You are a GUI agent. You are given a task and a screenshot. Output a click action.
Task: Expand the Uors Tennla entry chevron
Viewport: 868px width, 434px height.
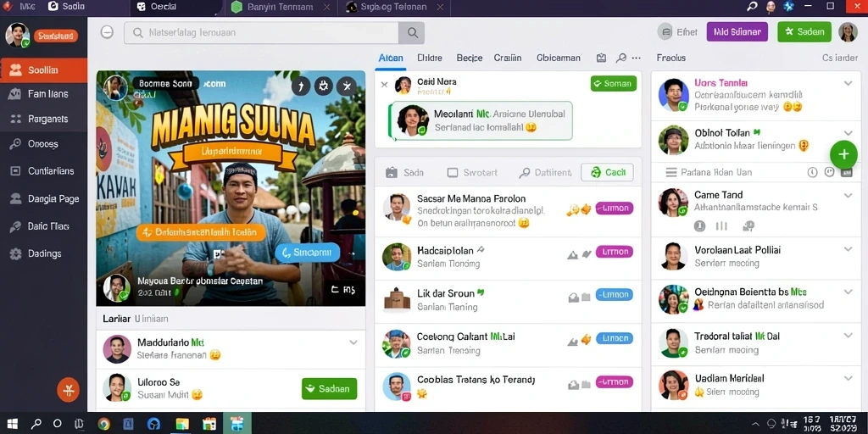tap(848, 84)
